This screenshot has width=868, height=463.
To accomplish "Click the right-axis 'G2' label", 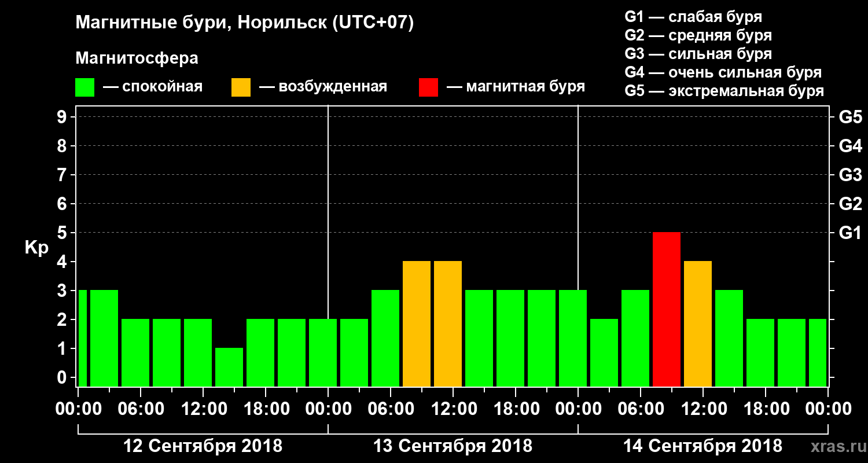I will tap(850, 204).
